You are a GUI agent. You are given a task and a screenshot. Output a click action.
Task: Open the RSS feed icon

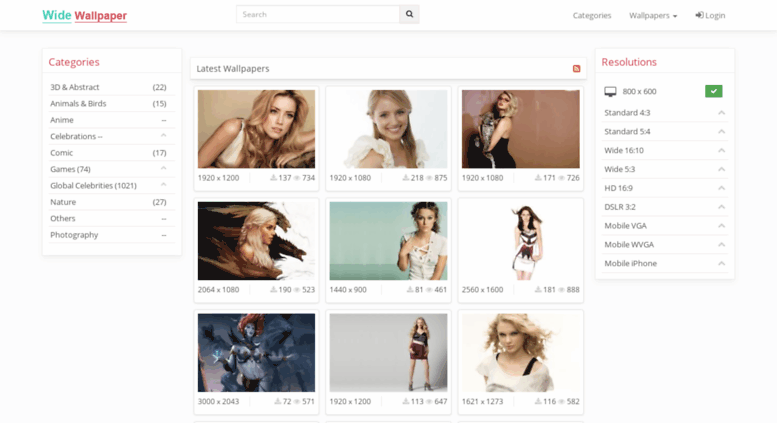[x=576, y=68]
